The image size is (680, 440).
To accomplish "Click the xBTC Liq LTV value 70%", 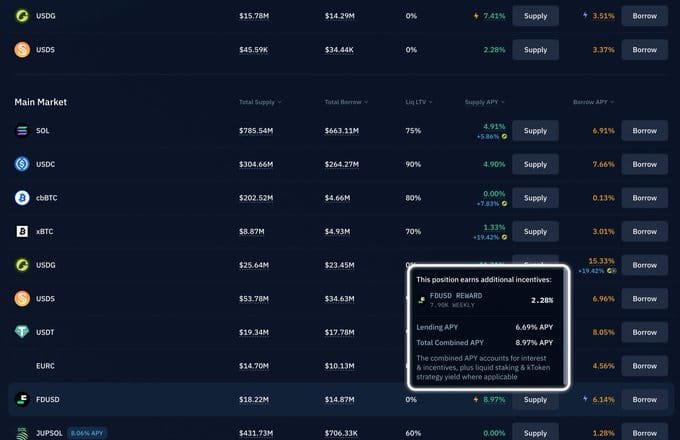I will tap(413, 231).
